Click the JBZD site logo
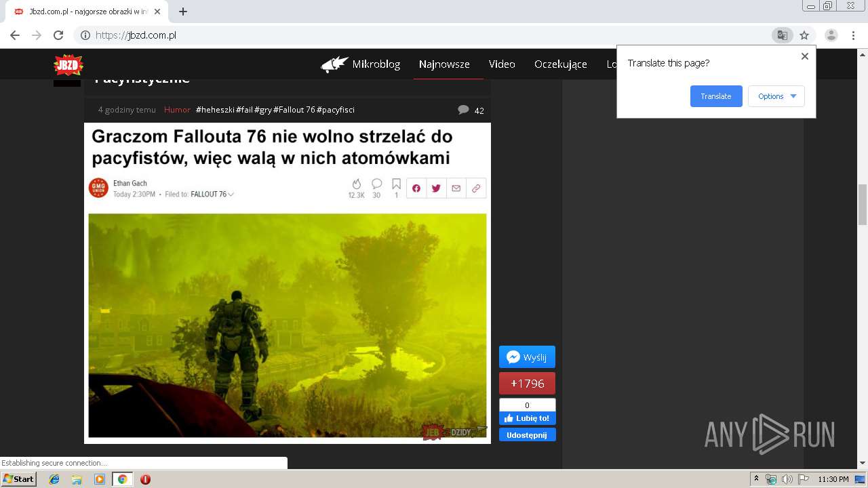 tap(68, 65)
